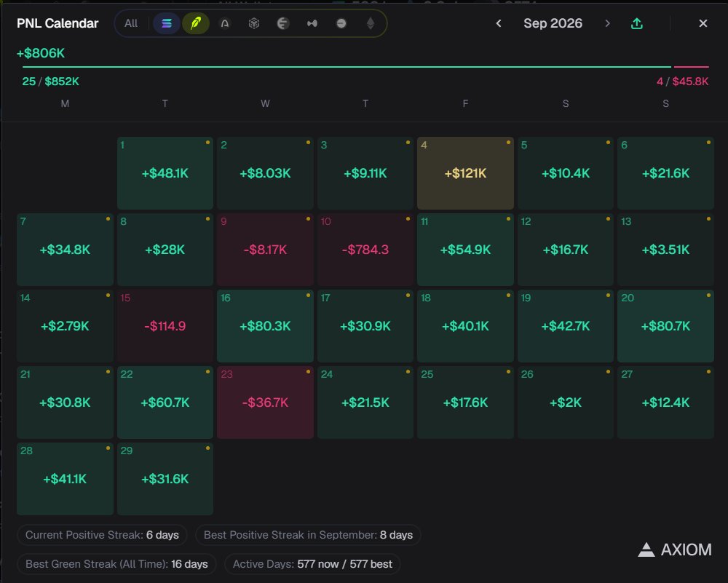Click the gold dot on day 4 cell

[508, 143]
